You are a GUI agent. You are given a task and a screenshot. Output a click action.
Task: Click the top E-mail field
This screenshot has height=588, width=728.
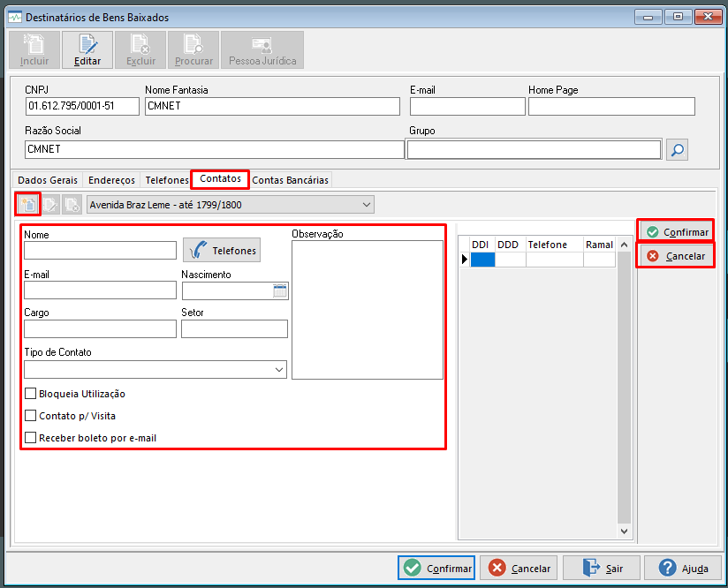click(467, 106)
